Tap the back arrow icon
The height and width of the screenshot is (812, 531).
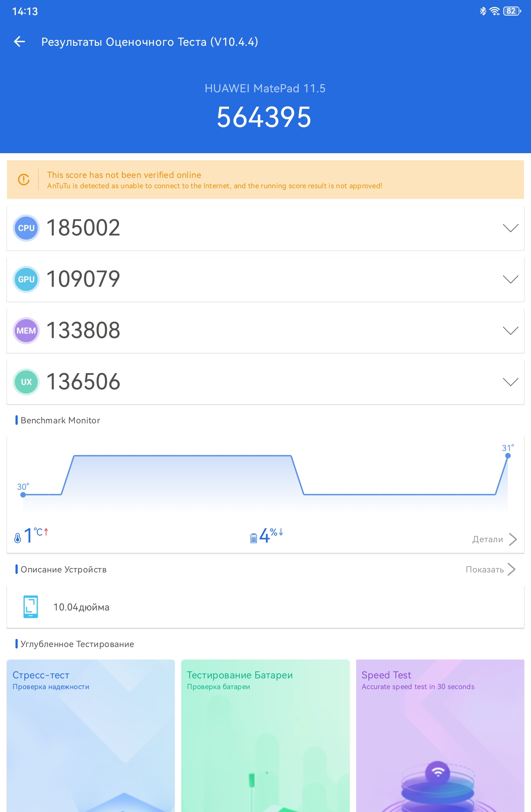[x=20, y=42]
